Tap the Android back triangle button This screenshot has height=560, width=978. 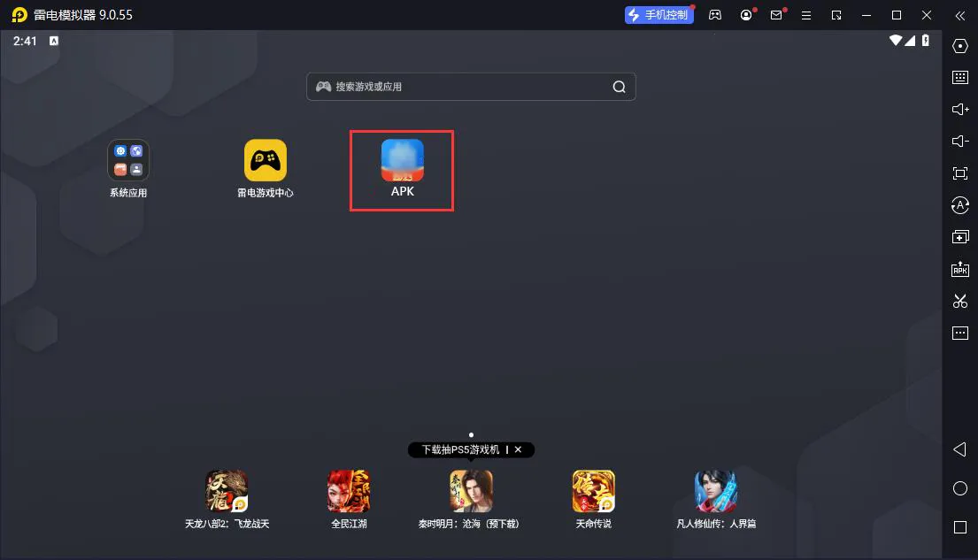960,450
